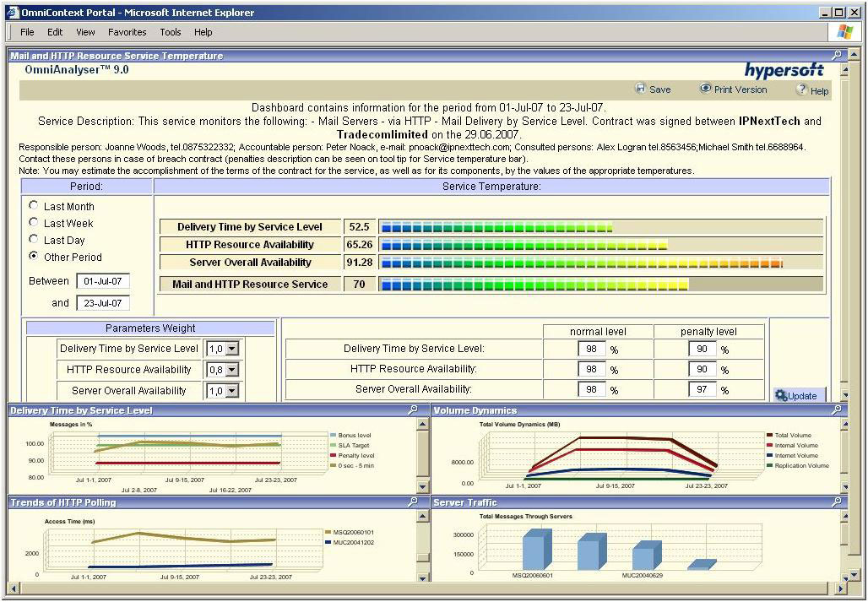Click the Replication Volume legend entry
This screenshot has width=868, height=602.
pyautogui.click(x=798, y=465)
